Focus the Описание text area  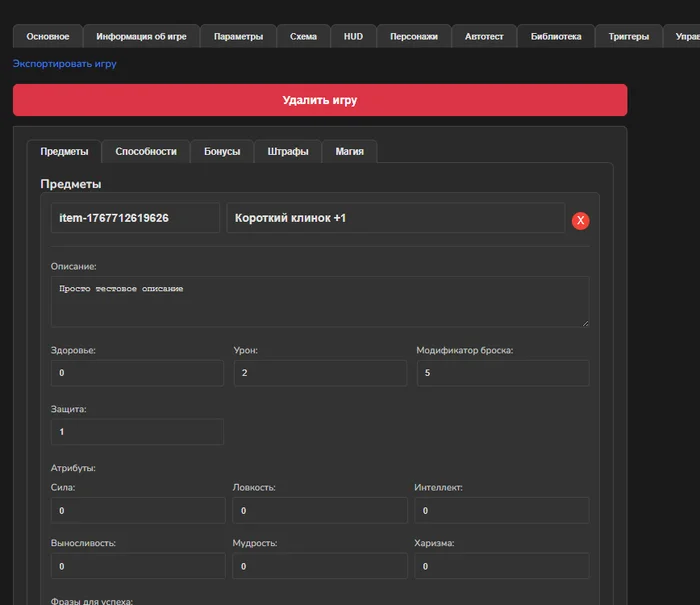click(x=319, y=301)
